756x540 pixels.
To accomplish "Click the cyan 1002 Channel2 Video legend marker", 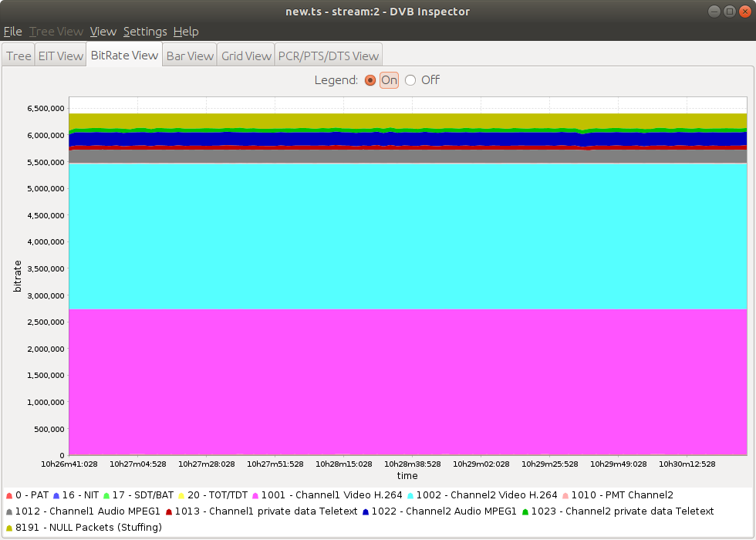I will (410, 496).
